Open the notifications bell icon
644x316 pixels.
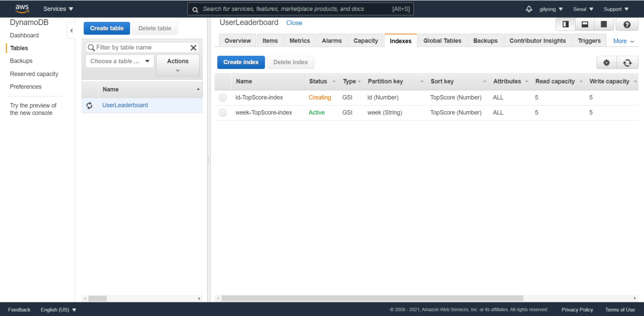529,9
